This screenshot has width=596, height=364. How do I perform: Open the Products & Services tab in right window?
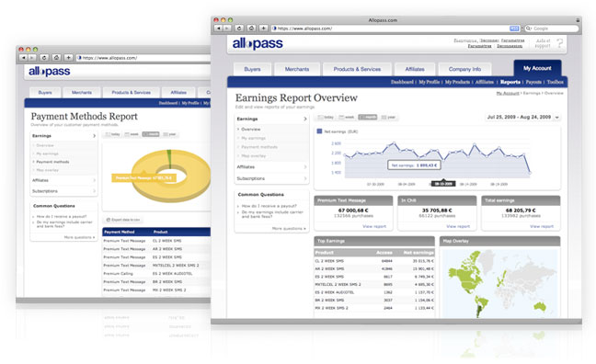(x=357, y=69)
